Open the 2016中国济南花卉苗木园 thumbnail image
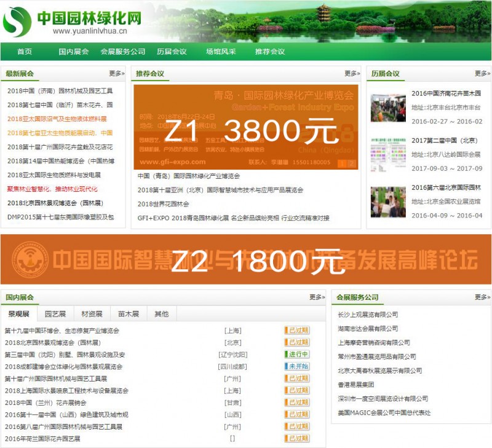Viewport: 492px width, 448px height. click(388, 108)
